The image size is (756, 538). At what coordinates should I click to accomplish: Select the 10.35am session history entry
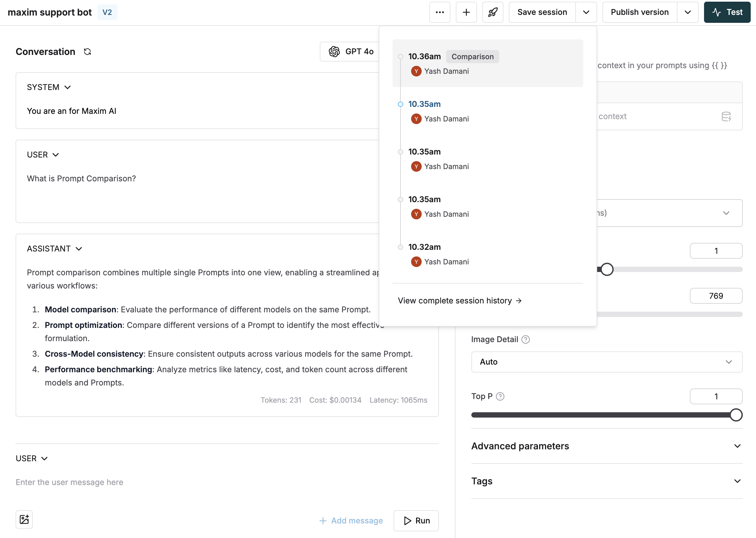click(425, 104)
